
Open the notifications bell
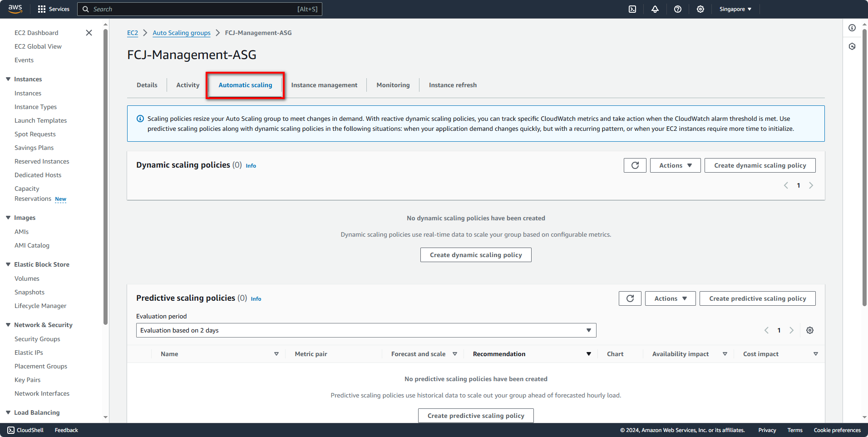click(x=655, y=9)
